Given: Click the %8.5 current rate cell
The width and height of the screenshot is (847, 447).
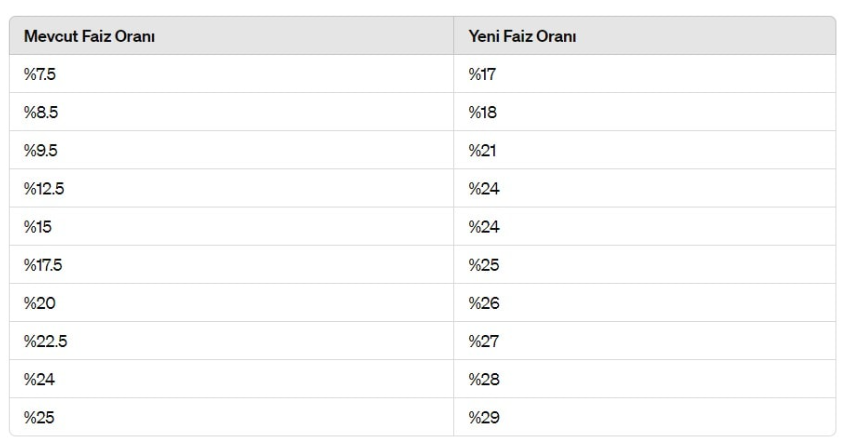Looking at the screenshot, I should click(41, 112).
